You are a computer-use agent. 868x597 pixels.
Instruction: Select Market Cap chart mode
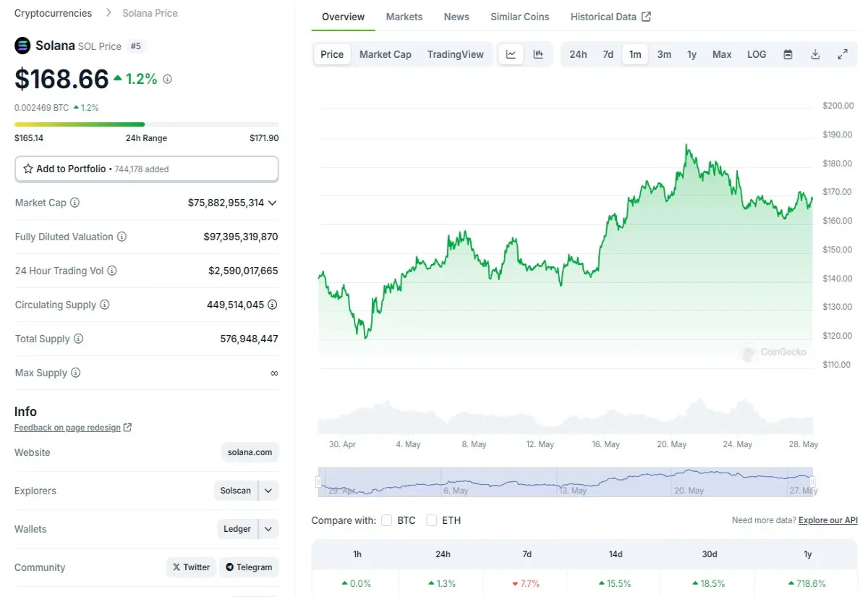pyautogui.click(x=386, y=54)
